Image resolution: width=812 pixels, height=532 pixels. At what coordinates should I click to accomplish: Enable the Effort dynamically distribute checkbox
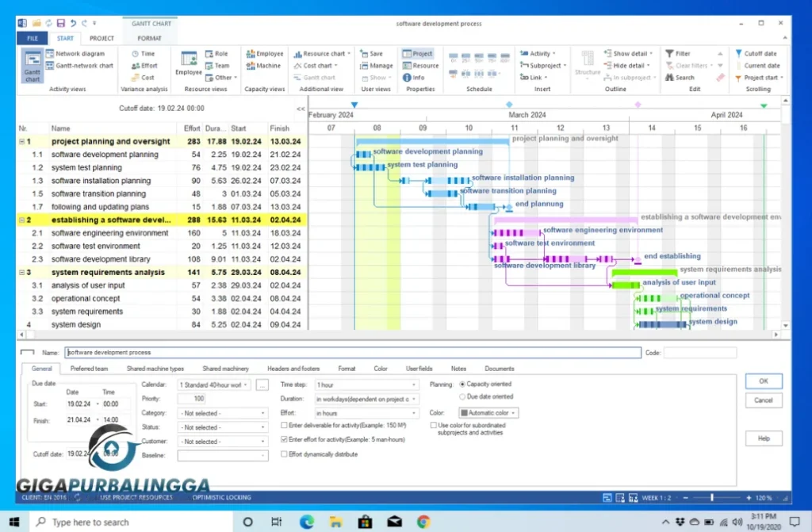[284, 454]
